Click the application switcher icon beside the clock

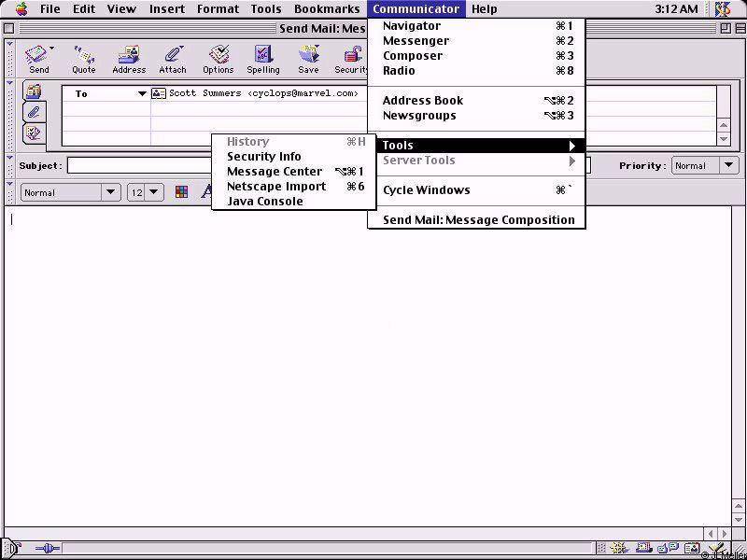click(722, 8)
